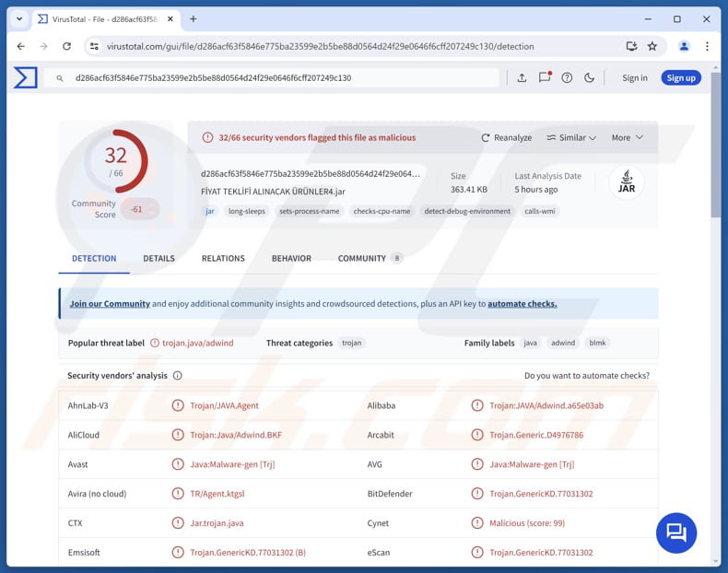
Task: Click the upload file icon
Action: 522,78
